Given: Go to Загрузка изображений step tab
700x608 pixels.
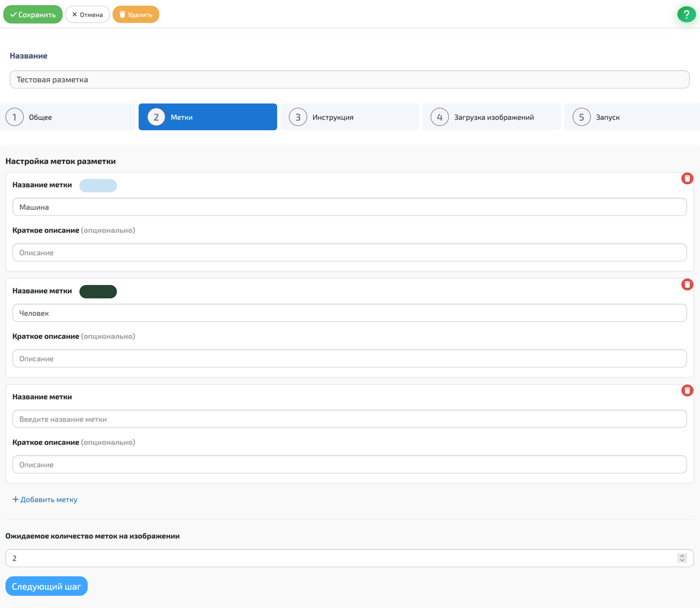Looking at the screenshot, I should tap(491, 117).
